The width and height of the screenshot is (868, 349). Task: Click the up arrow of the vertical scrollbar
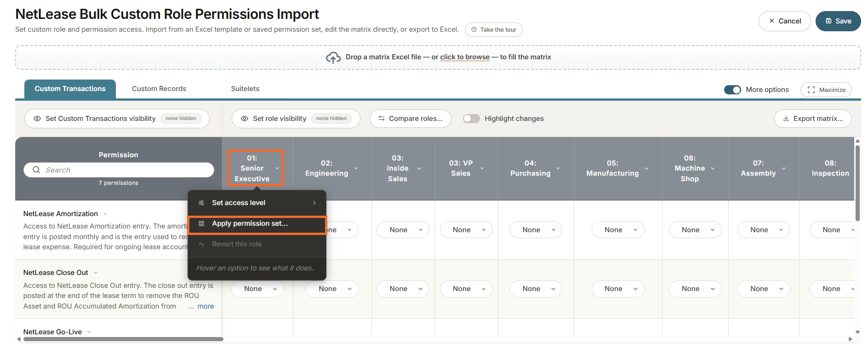pyautogui.click(x=857, y=140)
